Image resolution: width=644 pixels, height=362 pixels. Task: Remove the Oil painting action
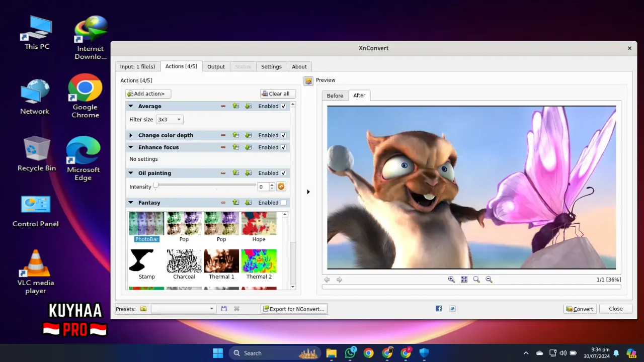coord(223,173)
